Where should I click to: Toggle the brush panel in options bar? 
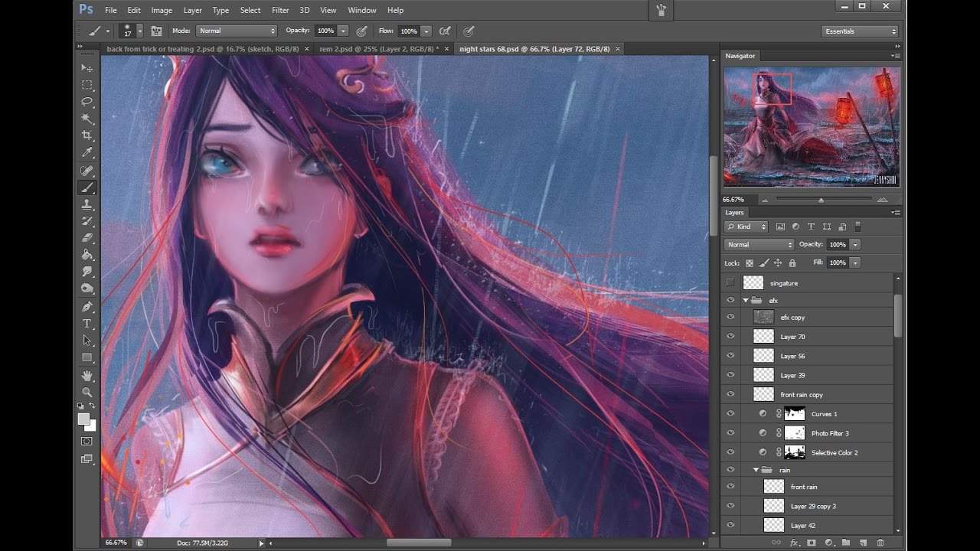point(156,31)
